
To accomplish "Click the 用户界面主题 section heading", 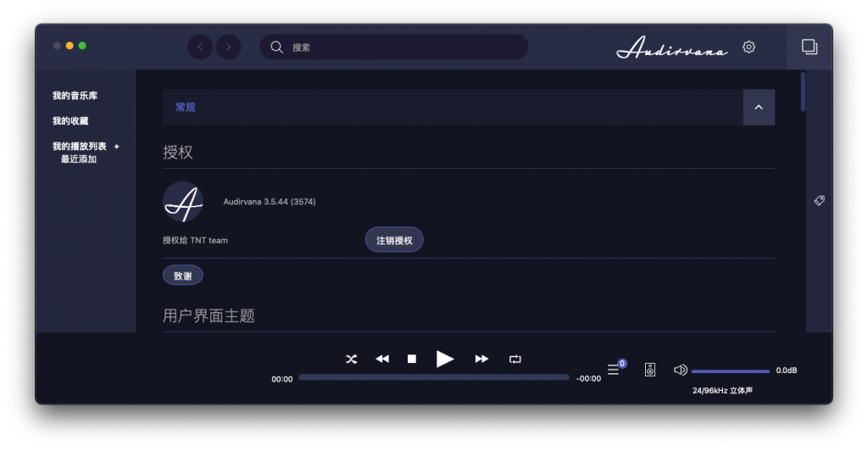I will 209,315.
